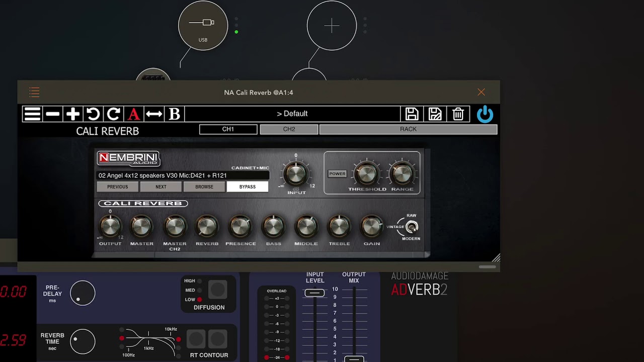Viewport: 644px width, 362px height.
Task: Save preset with floppy disk icon
Action: point(412,114)
